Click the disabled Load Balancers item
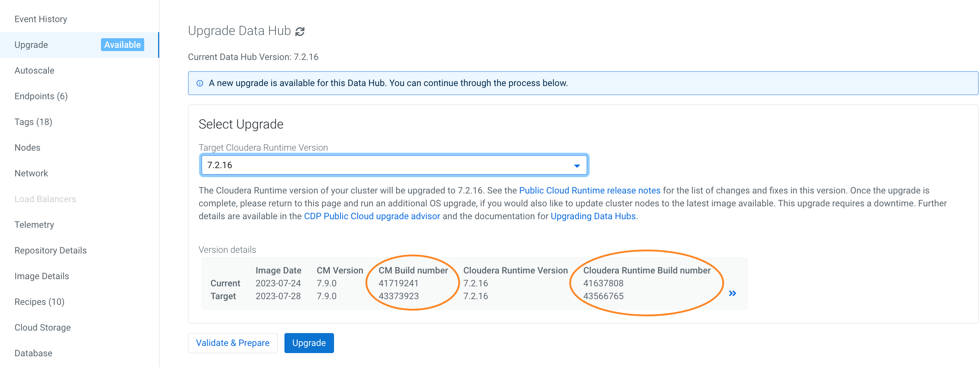Viewport: 980px width, 367px height. 45,199
